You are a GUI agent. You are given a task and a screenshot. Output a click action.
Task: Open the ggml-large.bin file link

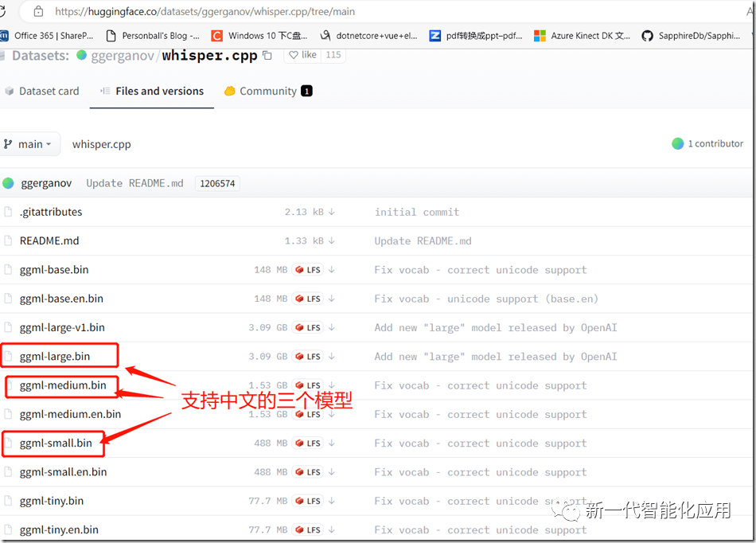point(55,357)
